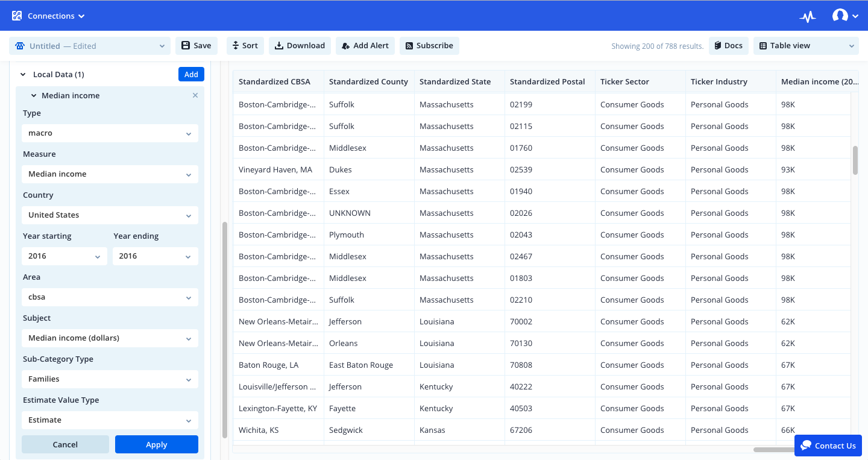
Task: Select the Baton Rouge, LA cell
Action: [278, 365]
